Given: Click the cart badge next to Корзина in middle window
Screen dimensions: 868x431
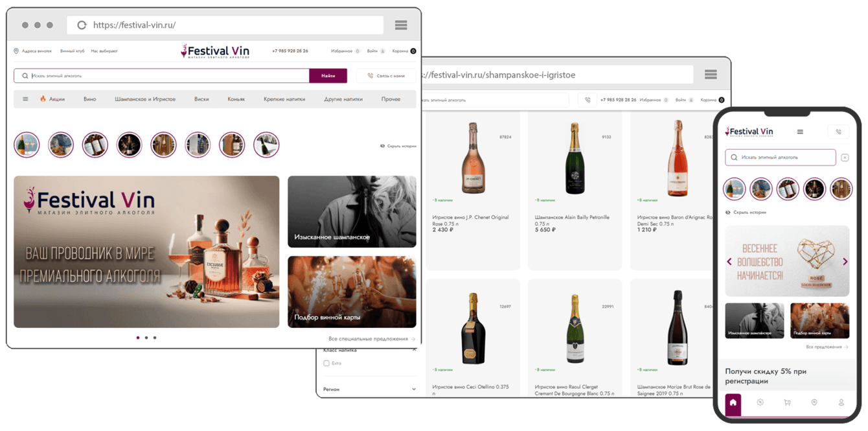Looking at the screenshot, I should (722, 100).
